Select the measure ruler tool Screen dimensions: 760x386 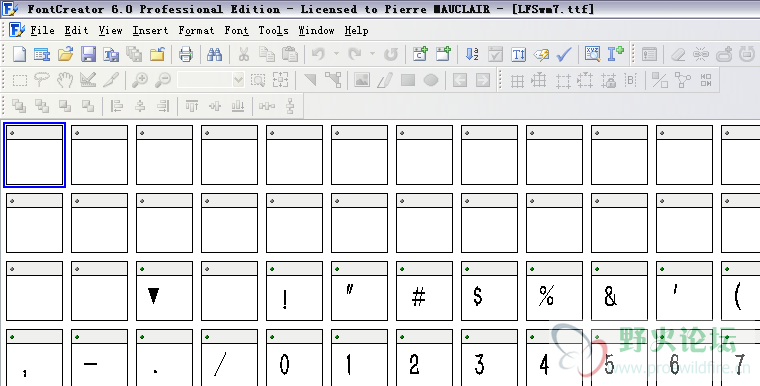click(88, 80)
